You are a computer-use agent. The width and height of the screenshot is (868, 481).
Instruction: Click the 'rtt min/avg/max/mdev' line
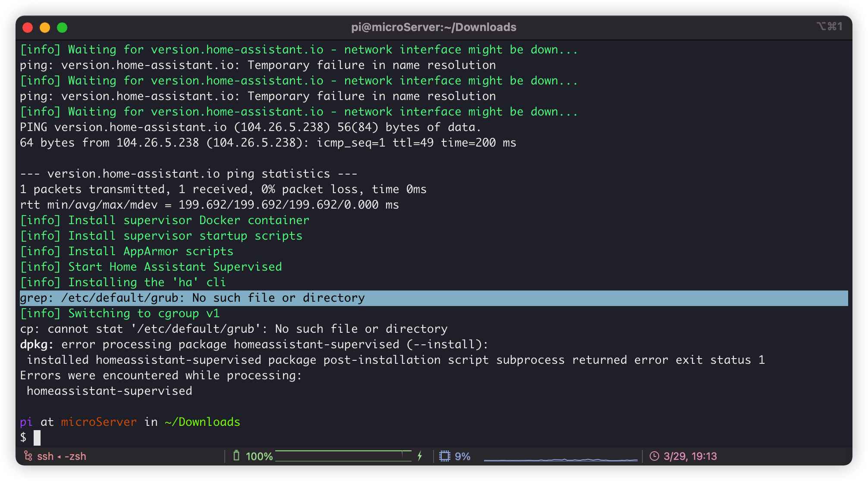click(209, 205)
